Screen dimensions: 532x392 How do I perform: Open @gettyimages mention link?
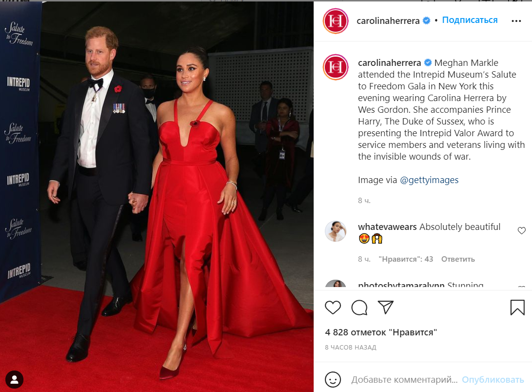pyautogui.click(x=429, y=180)
